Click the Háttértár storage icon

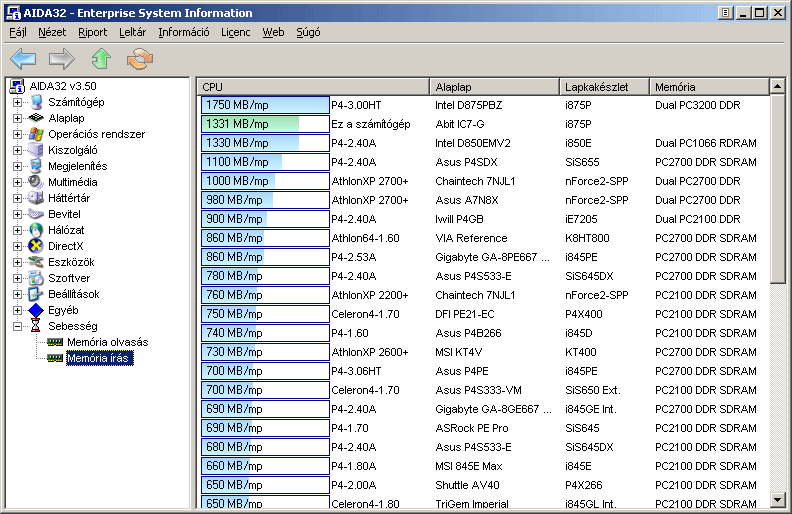36,198
